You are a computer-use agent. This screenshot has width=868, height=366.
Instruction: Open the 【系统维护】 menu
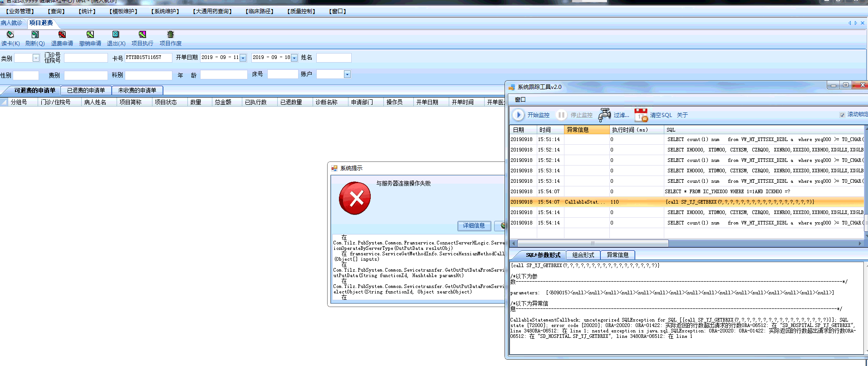tap(165, 11)
